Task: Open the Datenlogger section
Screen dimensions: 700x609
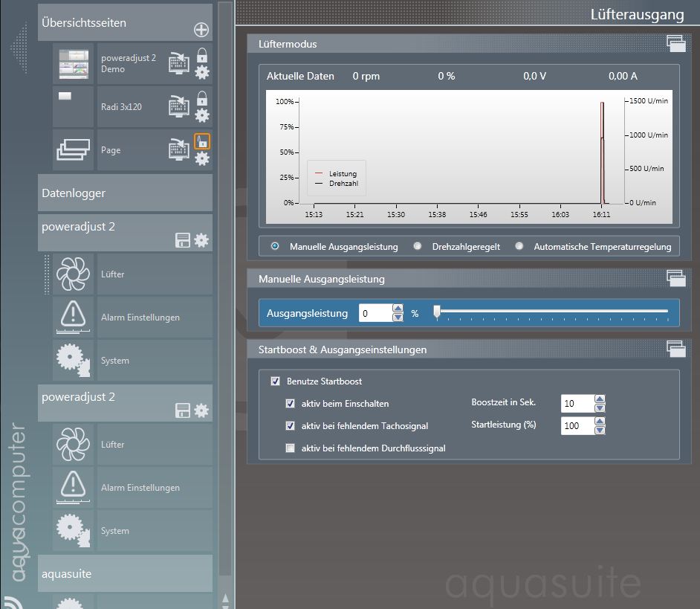Action: point(125,193)
